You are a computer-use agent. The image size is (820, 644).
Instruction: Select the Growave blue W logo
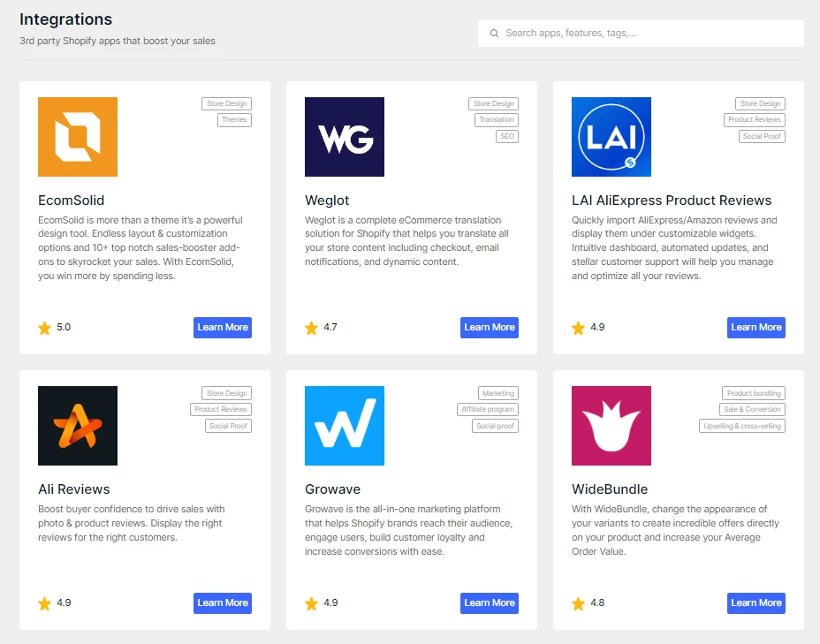(345, 426)
